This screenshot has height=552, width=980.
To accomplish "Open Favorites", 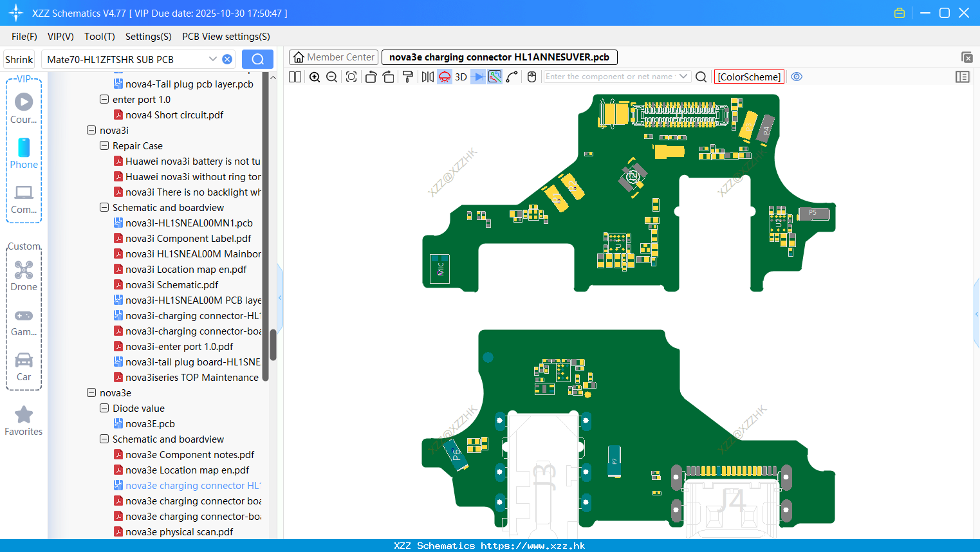I will click(24, 421).
